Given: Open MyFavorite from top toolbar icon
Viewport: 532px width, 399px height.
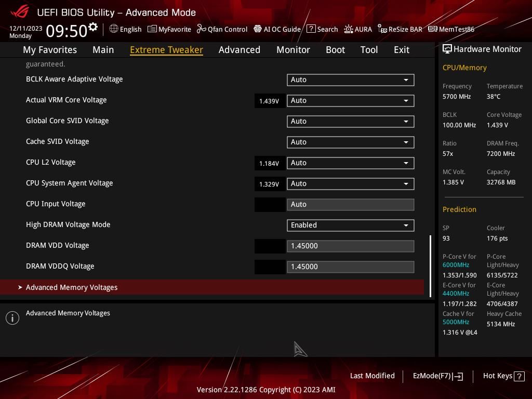Looking at the screenshot, I should tap(152, 29).
